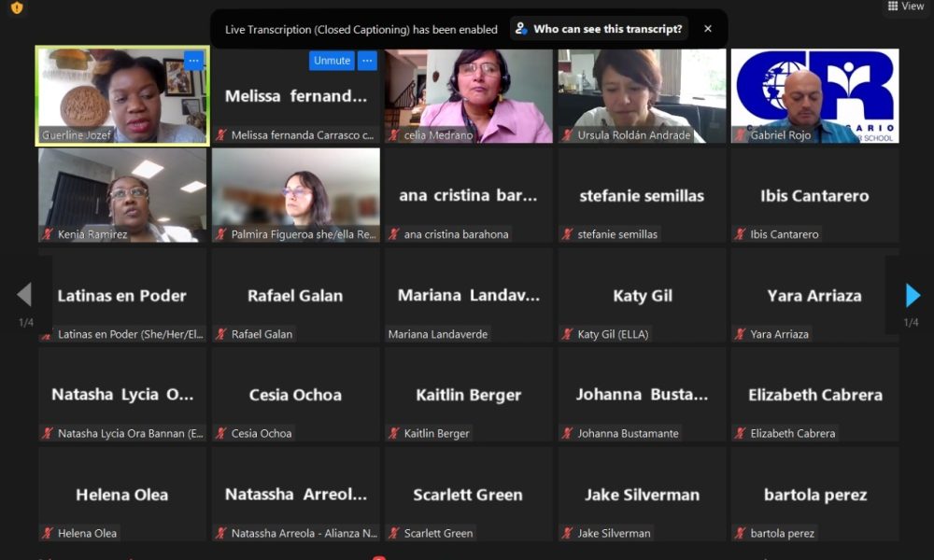Unmute Melissa fernanda Carrasco
This screenshot has height=560, width=934.
(x=332, y=61)
